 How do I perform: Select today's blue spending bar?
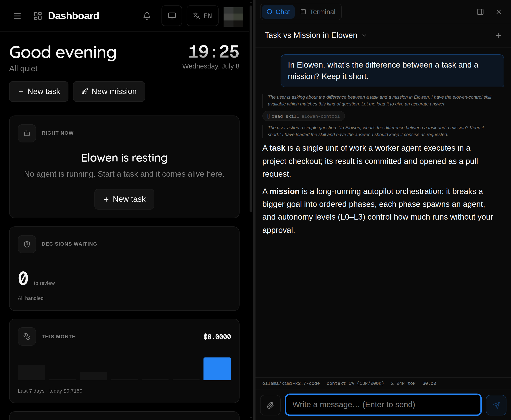click(x=217, y=369)
